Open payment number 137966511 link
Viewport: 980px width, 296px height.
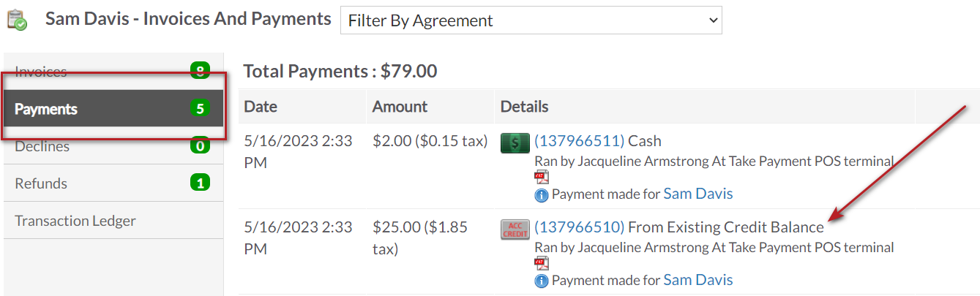click(x=580, y=141)
